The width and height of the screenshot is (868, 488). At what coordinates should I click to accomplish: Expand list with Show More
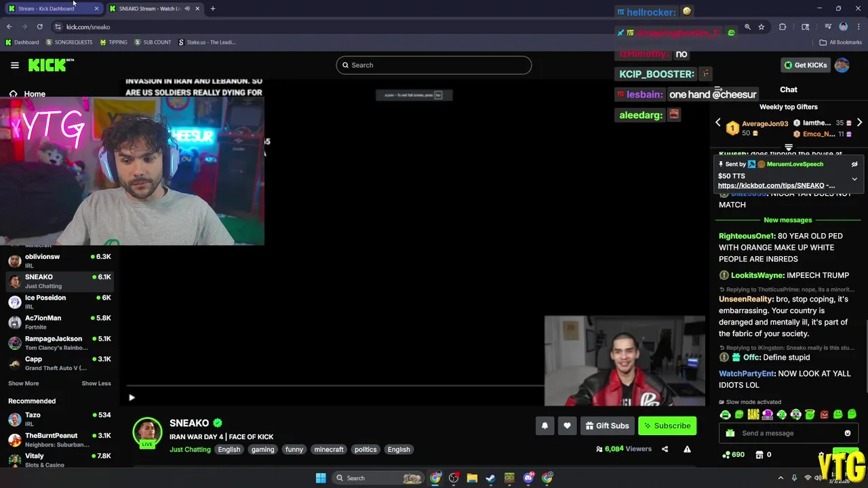(23, 384)
